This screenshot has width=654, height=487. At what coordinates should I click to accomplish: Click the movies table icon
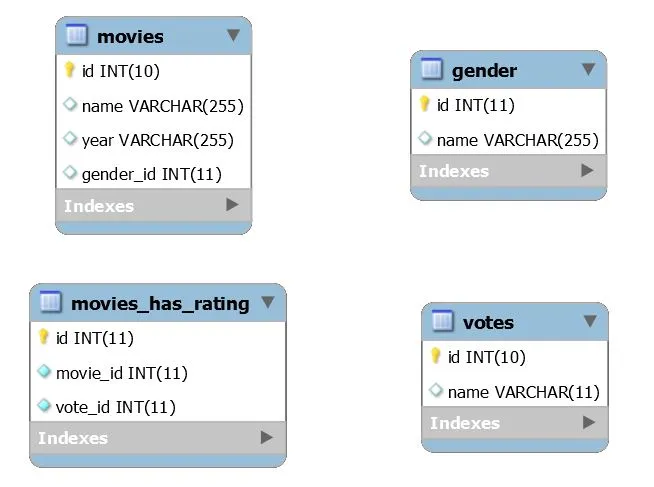click(77, 36)
